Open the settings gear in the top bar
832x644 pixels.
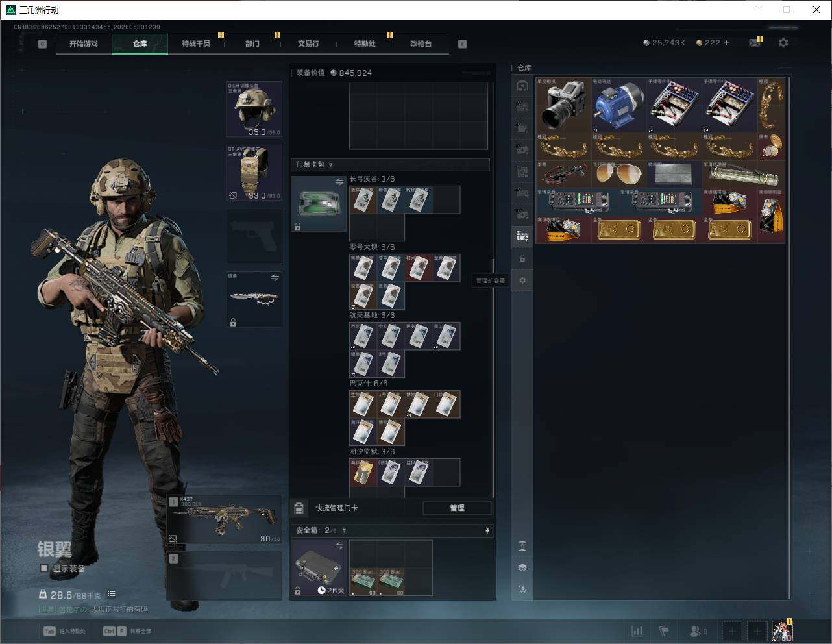(783, 43)
